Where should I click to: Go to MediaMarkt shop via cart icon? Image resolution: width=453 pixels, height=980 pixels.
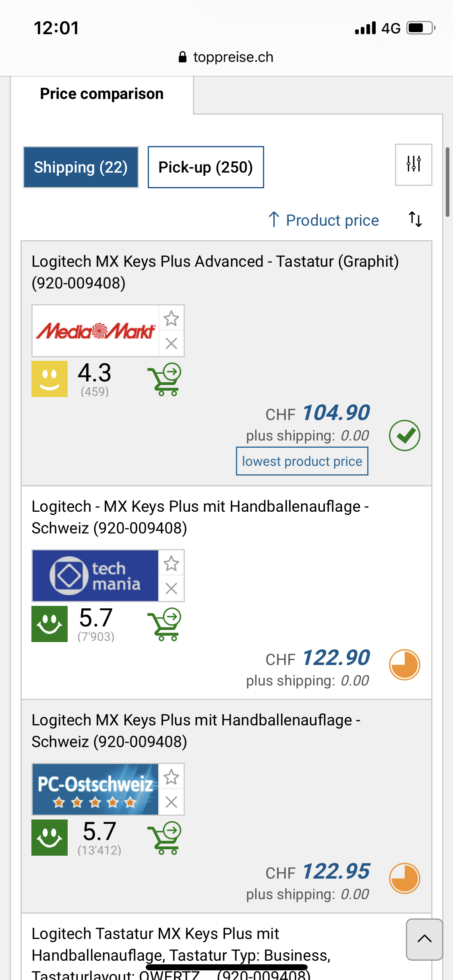(x=165, y=380)
